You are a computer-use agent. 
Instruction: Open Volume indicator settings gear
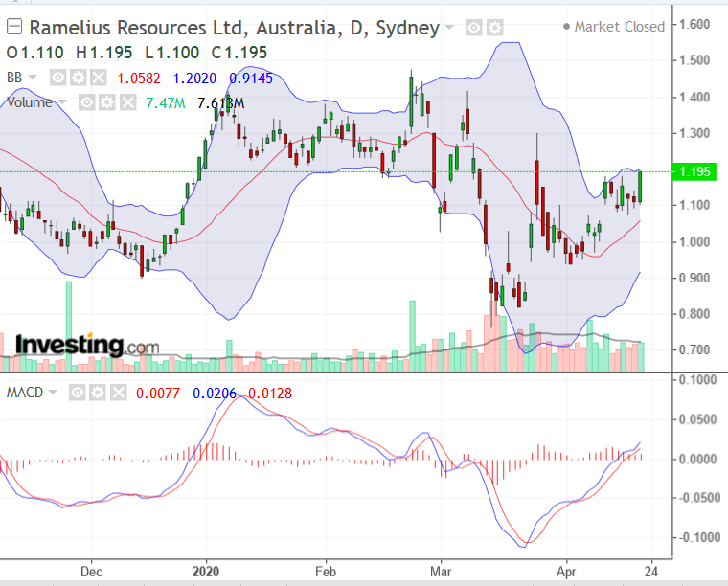[107, 102]
